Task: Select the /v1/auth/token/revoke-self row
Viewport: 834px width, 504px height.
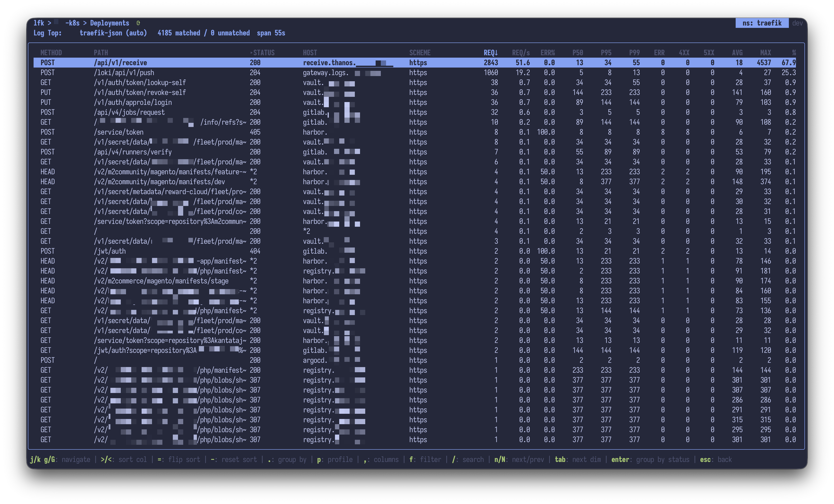Action: pyautogui.click(x=415, y=92)
